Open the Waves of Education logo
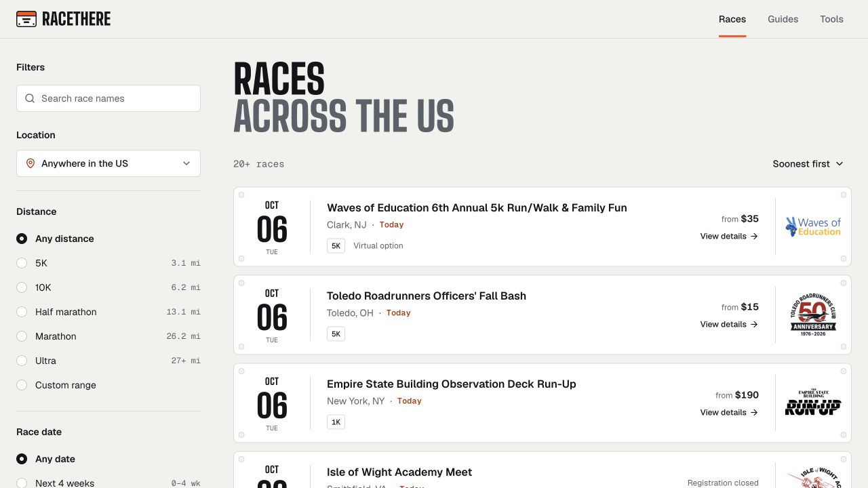Image resolution: width=868 pixels, height=488 pixels. [813, 227]
